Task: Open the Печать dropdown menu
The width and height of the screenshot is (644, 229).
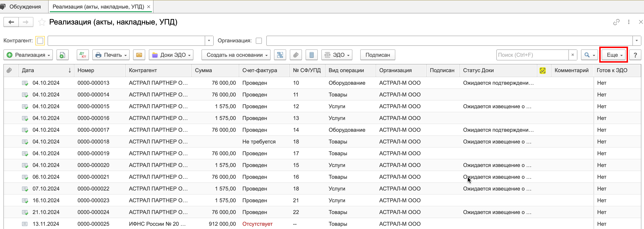Action: pyautogui.click(x=111, y=55)
